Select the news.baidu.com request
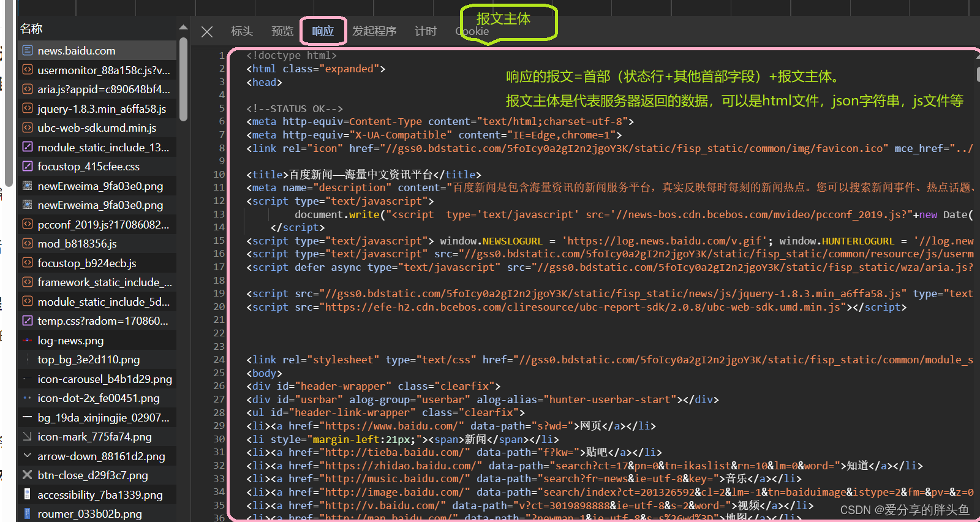This screenshot has height=522, width=980. (x=97, y=50)
